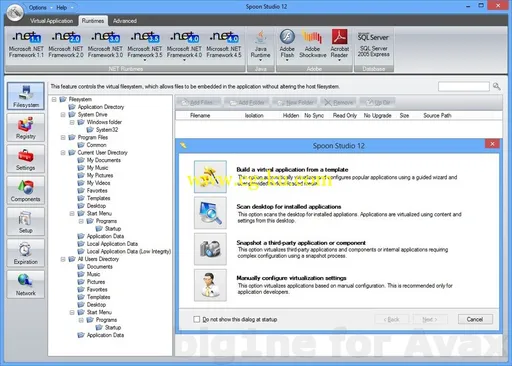Open the Registry panel in sidebar
This screenshot has height=366, width=512.
[x=26, y=127]
